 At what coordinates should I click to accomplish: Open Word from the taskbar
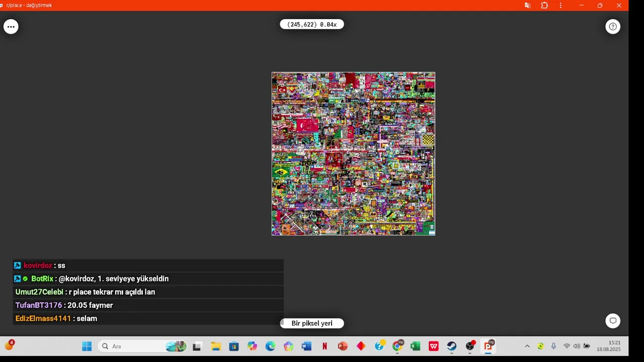pos(306,346)
